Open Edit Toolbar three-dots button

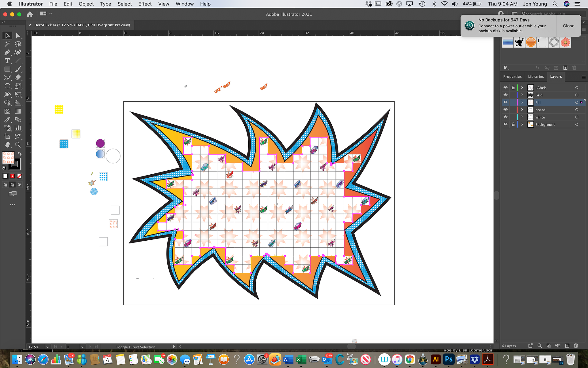pos(13,205)
